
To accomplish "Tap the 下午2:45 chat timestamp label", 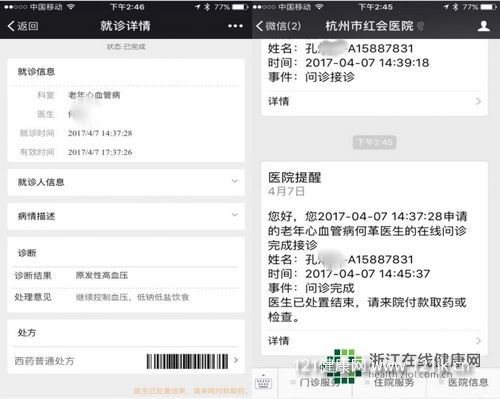I will click(375, 143).
